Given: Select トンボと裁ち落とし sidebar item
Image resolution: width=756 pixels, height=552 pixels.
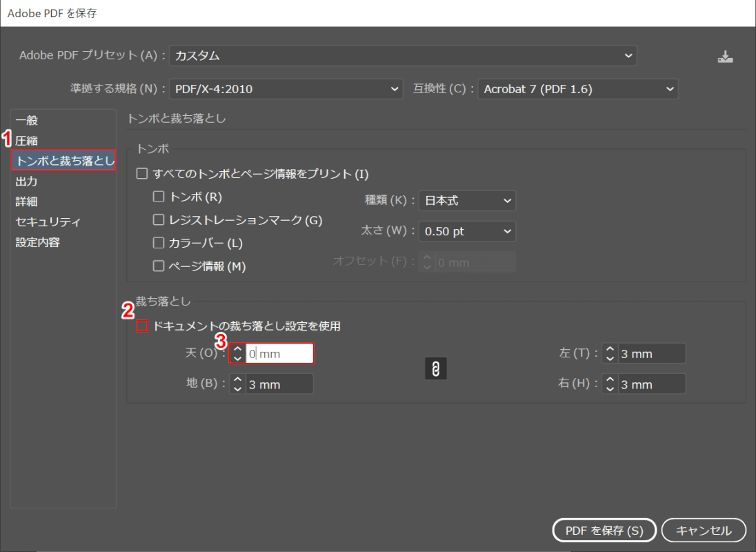Looking at the screenshot, I should click(x=63, y=161).
